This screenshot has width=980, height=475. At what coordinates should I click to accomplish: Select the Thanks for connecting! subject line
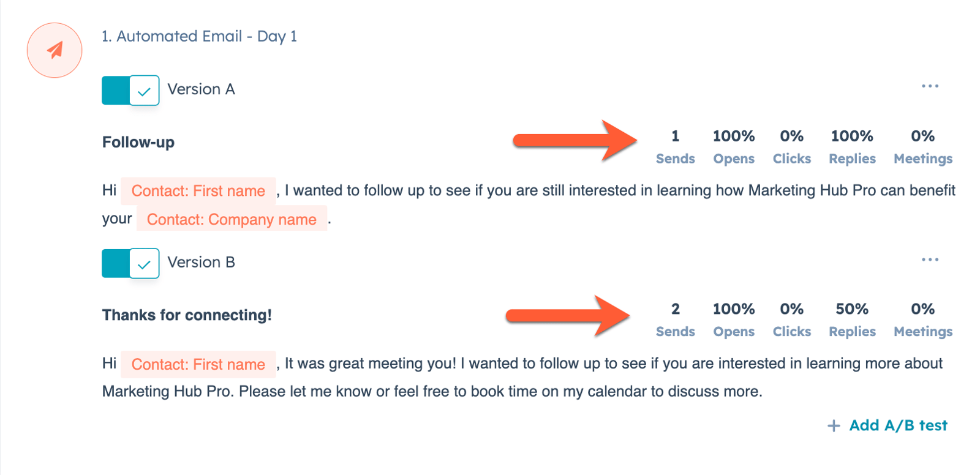(x=187, y=315)
